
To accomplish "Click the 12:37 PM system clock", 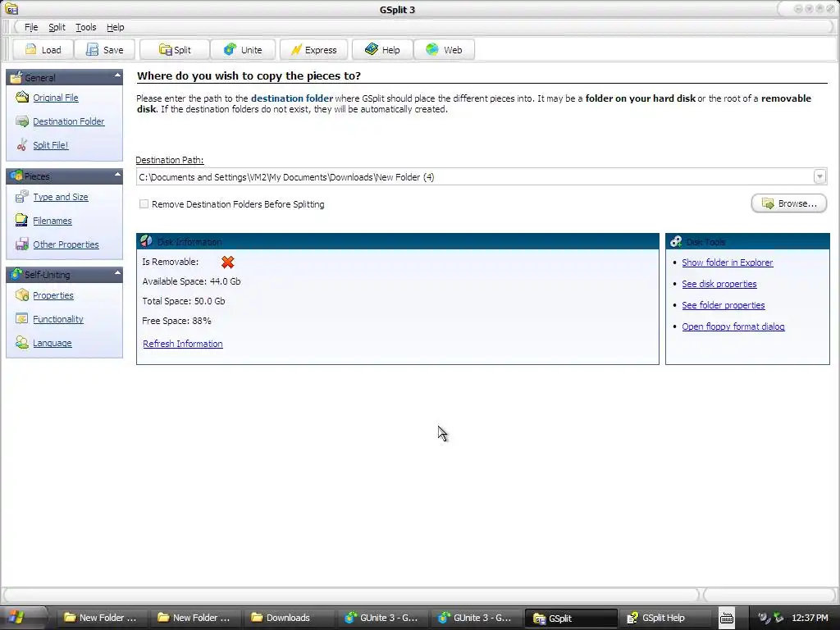I will 810,618.
